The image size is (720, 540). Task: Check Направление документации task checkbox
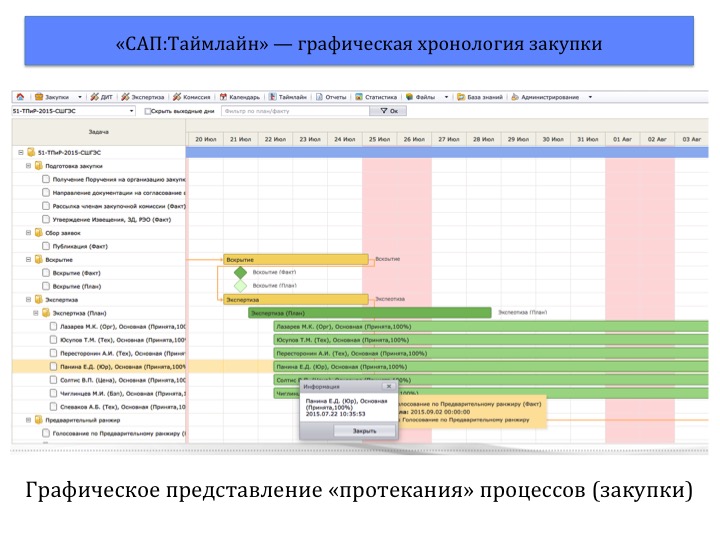click(x=46, y=192)
